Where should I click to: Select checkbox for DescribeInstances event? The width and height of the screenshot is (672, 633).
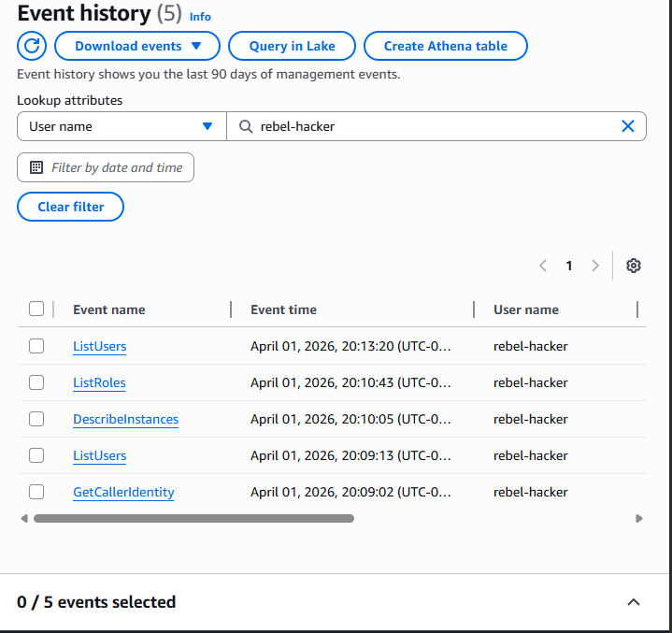[36, 419]
